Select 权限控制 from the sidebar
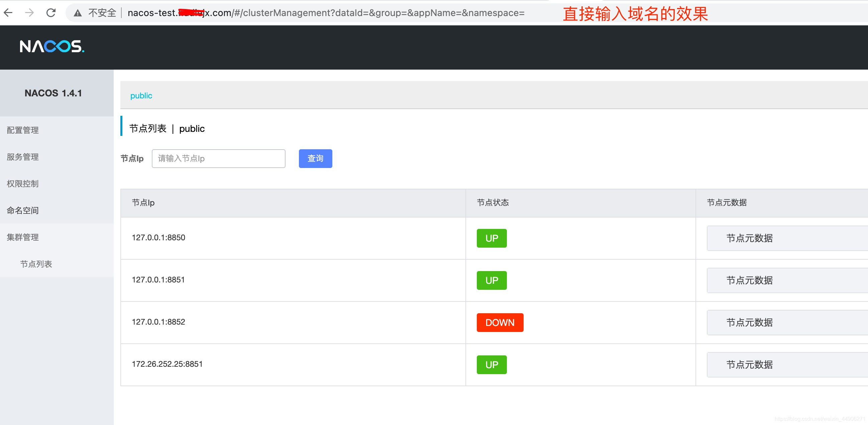Viewport: 868px width, 425px height. point(22,183)
